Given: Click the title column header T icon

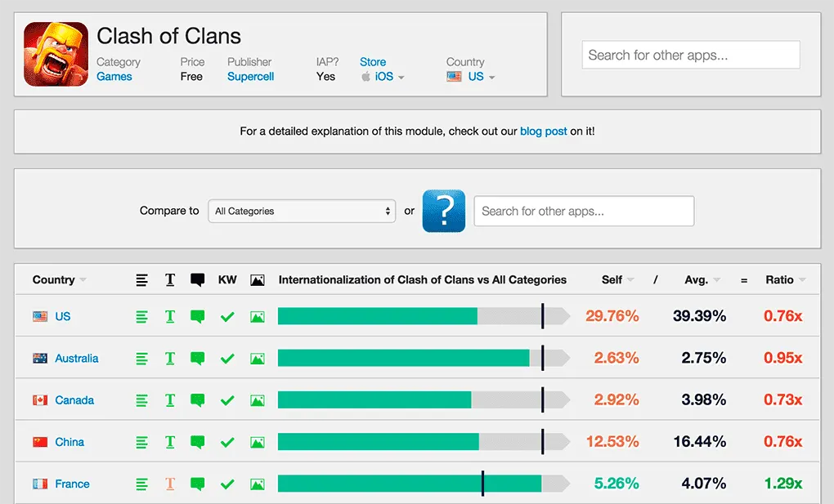Looking at the screenshot, I should 170,280.
